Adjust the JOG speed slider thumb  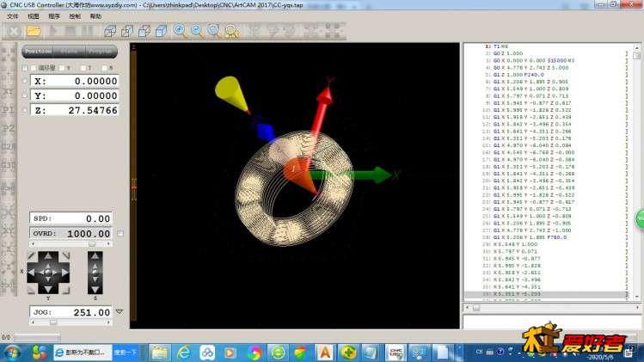[x=53, y=322]
